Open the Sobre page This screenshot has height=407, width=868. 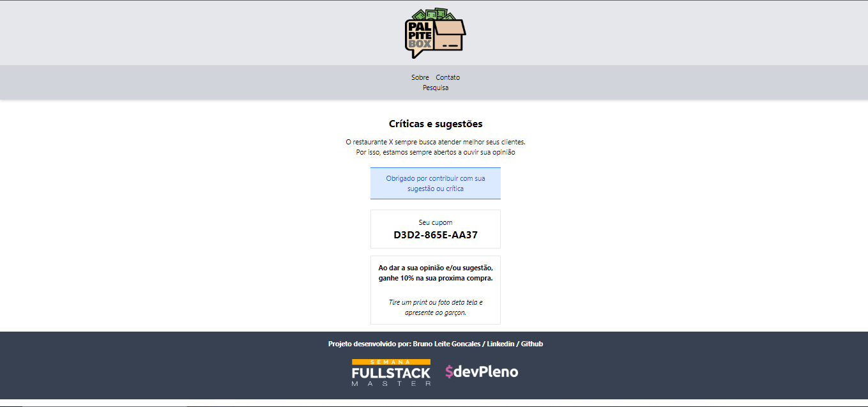(420, 77)
